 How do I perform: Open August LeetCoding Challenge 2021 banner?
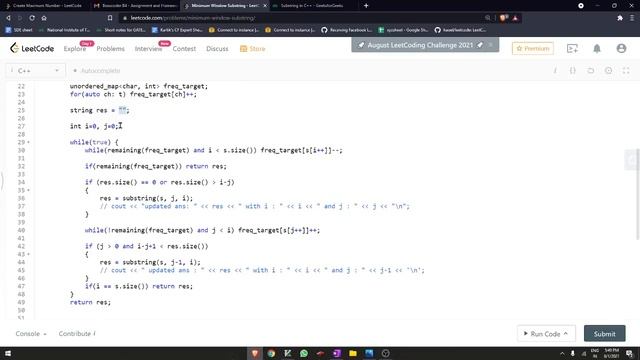(x=420, y=45)
